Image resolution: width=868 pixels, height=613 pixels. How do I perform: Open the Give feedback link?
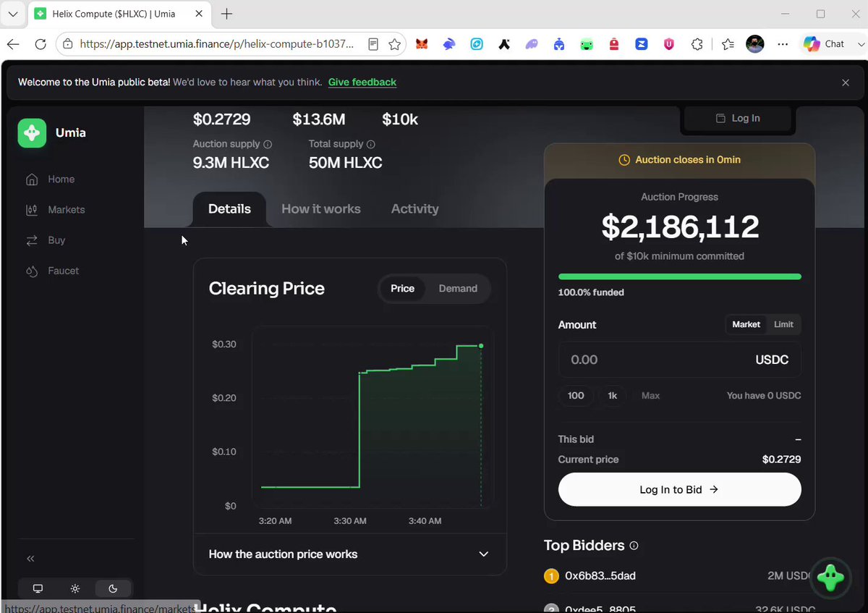click(362, 83)
